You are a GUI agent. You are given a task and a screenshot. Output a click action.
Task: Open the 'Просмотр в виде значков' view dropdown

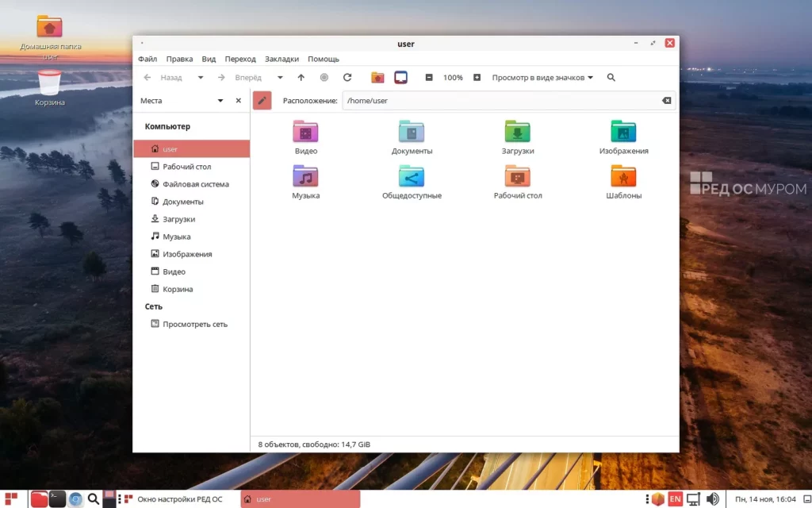click(x=542, y=78)
